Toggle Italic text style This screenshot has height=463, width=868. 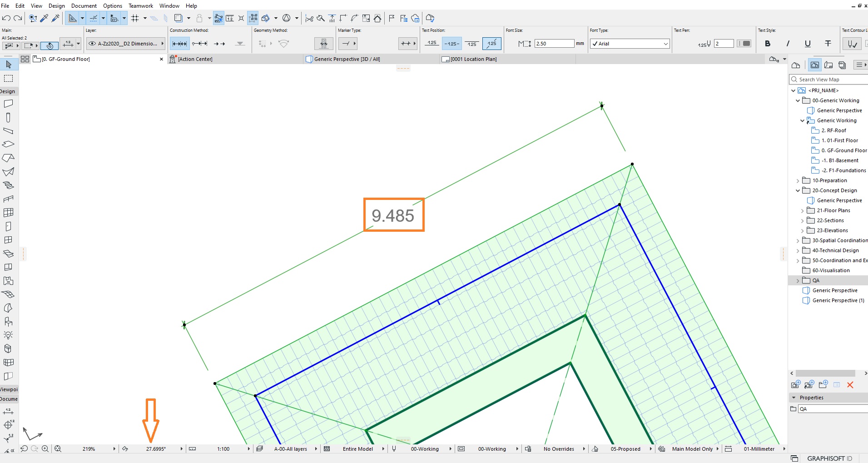click(x=788, y=44)
